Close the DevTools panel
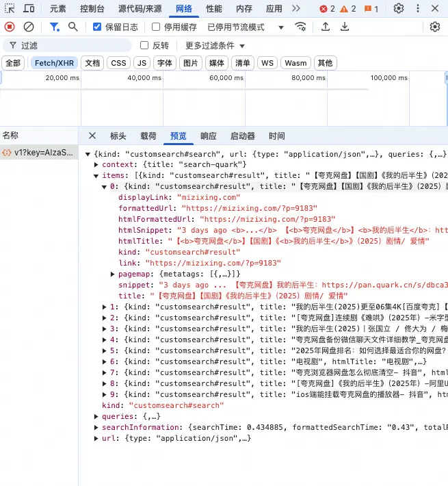The image size is (448, 486). (435, 8)
